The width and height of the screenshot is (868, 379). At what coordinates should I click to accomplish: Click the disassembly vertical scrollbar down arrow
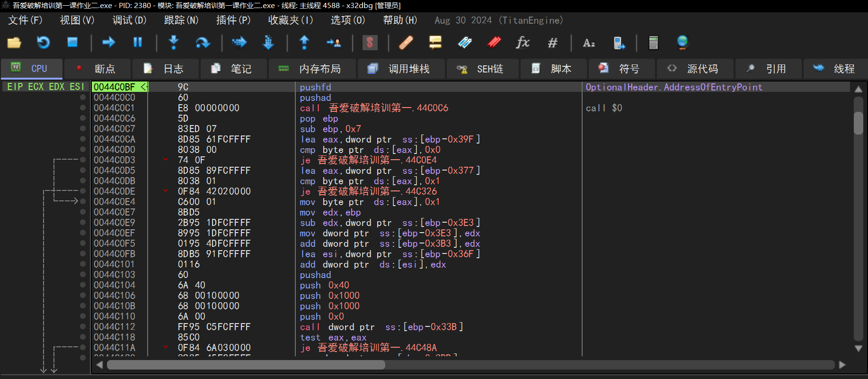(x=859, y=349)
